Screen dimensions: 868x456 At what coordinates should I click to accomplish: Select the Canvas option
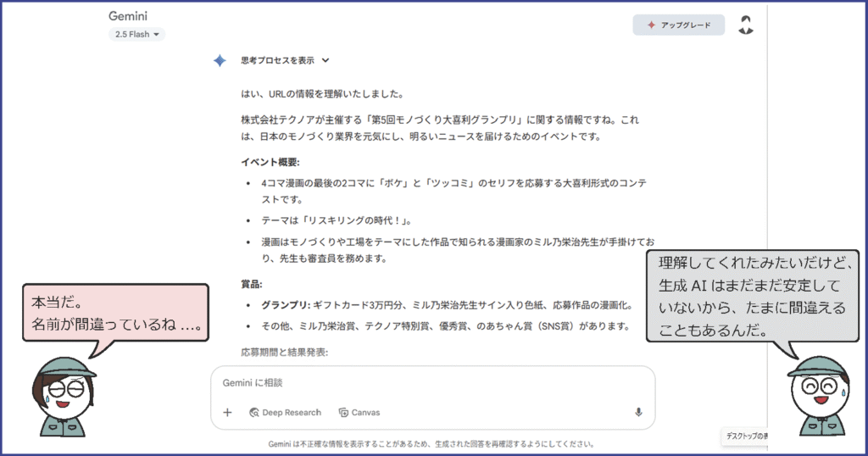tap(359, 412)
